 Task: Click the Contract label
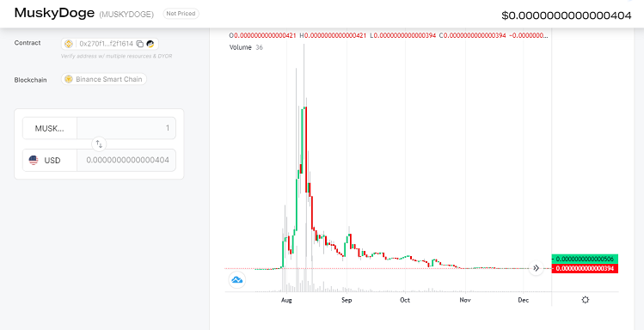(28, 43)
